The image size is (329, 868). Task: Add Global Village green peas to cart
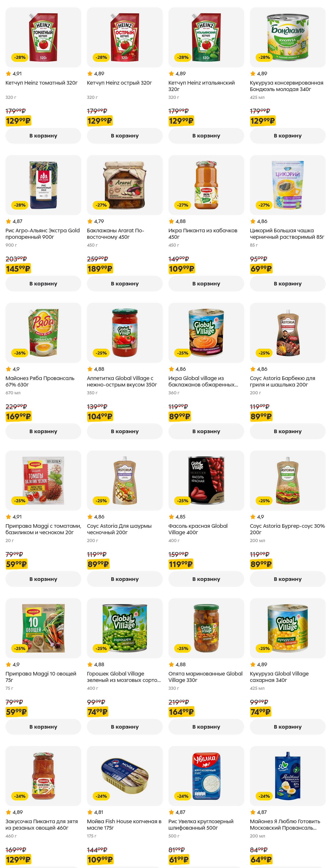[x=125, y=727]
